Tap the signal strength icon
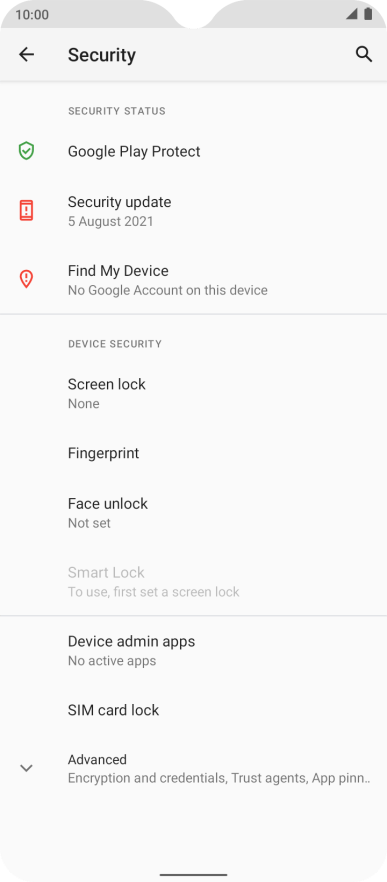The height and width of the screenshot is (882, 387). (x=352, y=14)
